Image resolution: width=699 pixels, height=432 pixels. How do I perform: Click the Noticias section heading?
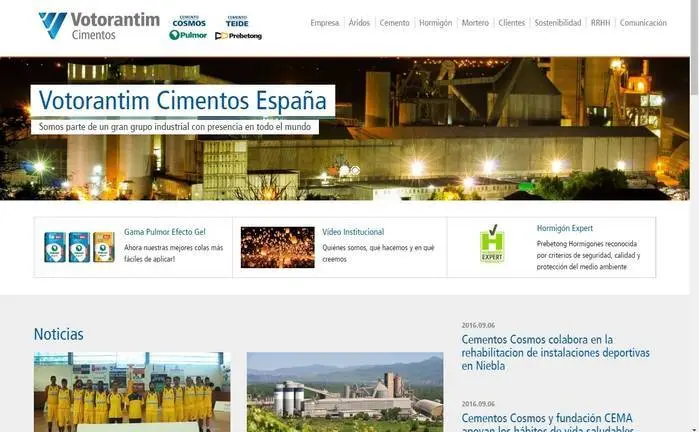pos(58,334)
